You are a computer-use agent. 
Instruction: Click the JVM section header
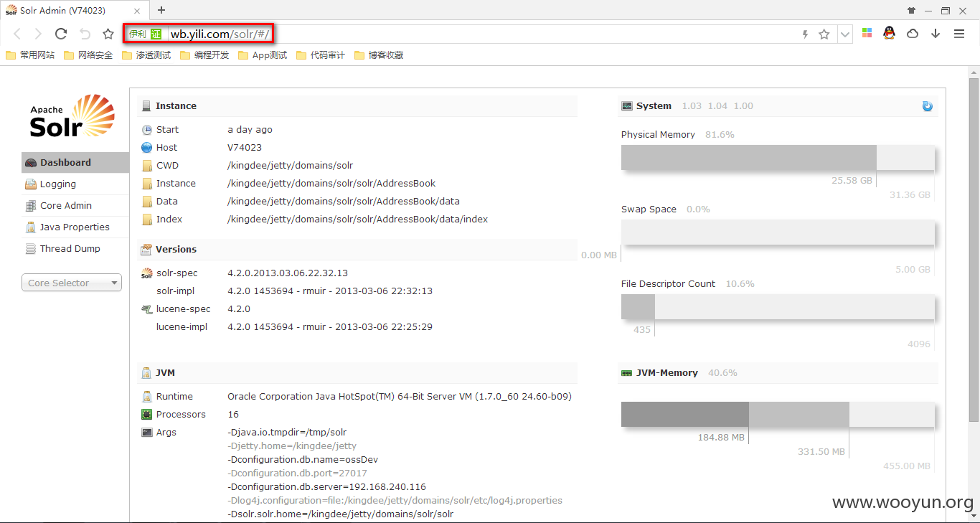(x=357, y=372)
